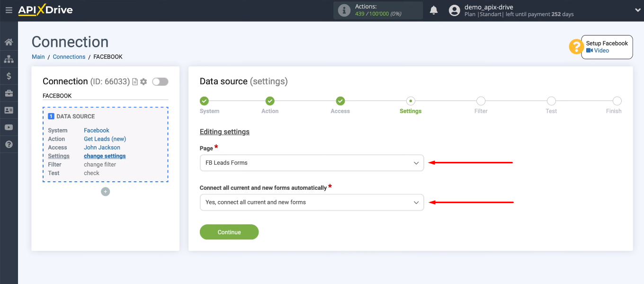The width and height of the screenshot is (644, 284).
Task: Open the video tutorials icon in sidebar
Action: 9,127
